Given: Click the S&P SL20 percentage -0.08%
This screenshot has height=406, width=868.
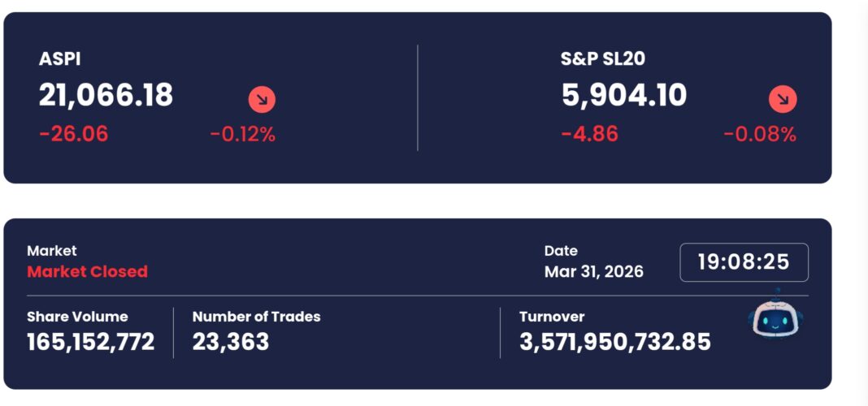Looking at the screenshot, I should coord(760,134).
